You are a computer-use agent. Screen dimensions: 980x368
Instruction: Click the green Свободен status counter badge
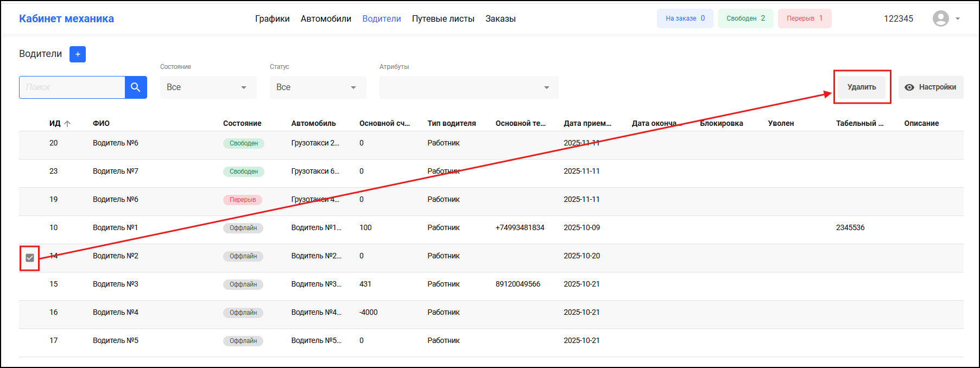[745, 18]
